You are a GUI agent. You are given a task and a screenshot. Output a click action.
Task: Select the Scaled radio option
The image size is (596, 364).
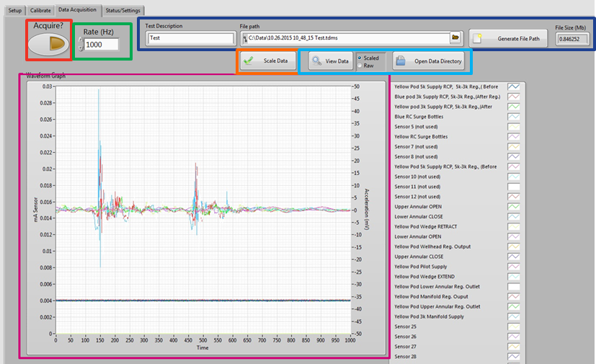pos(360,58)
